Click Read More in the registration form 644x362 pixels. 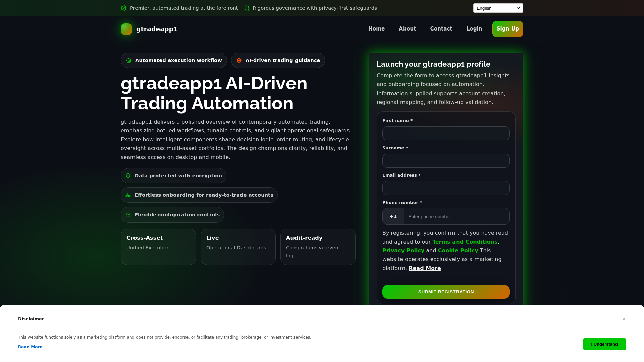tap(425, 268)
